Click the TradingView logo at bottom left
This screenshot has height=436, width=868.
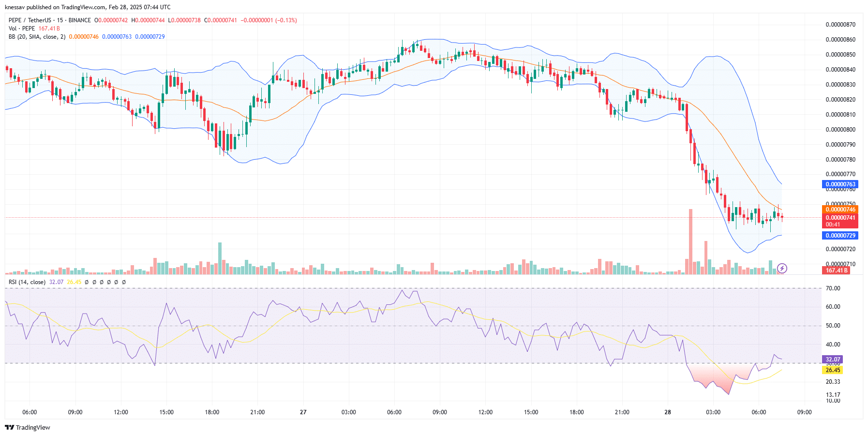[28, 427]
